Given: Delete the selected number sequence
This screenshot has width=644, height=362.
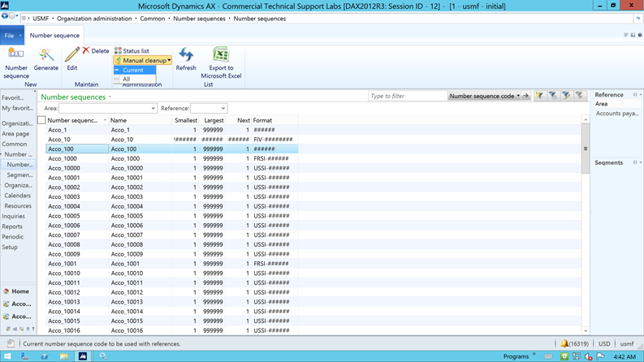Looking at the screenshot, I should click(x=95, y=50).
